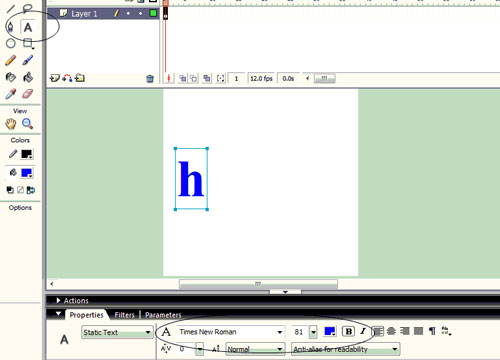Open Anti-alias for readability dropdown
The width and height of the screenshot is (500, 360).
click(x=346, y=349)
